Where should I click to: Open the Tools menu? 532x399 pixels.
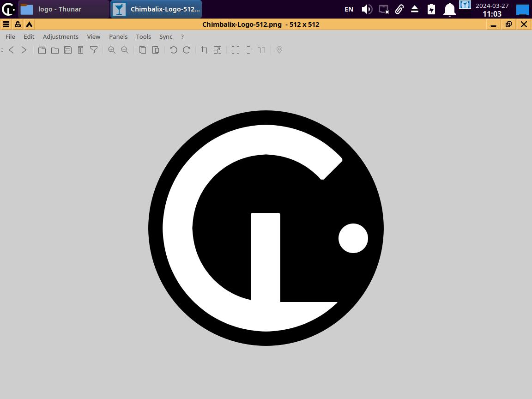(x=143, y=36)
